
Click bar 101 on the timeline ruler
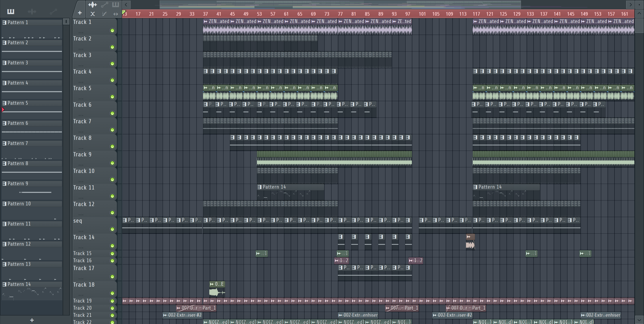422,14
